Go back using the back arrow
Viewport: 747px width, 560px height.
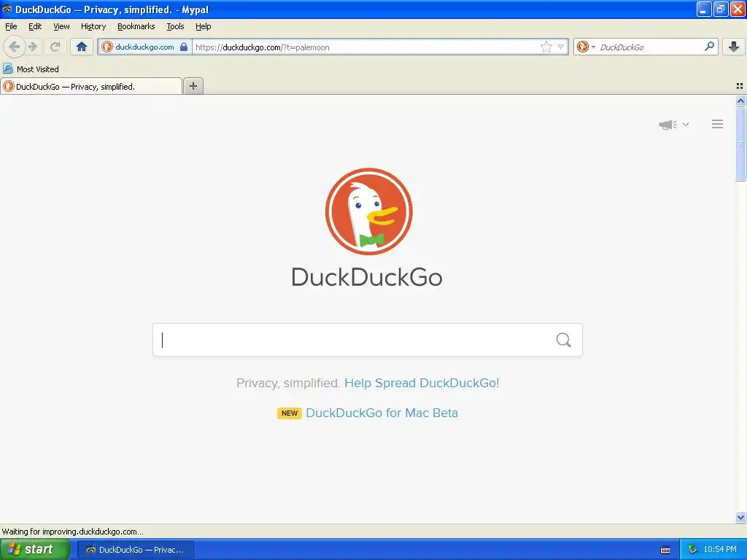pyautogui.click(x=15, y=47)
